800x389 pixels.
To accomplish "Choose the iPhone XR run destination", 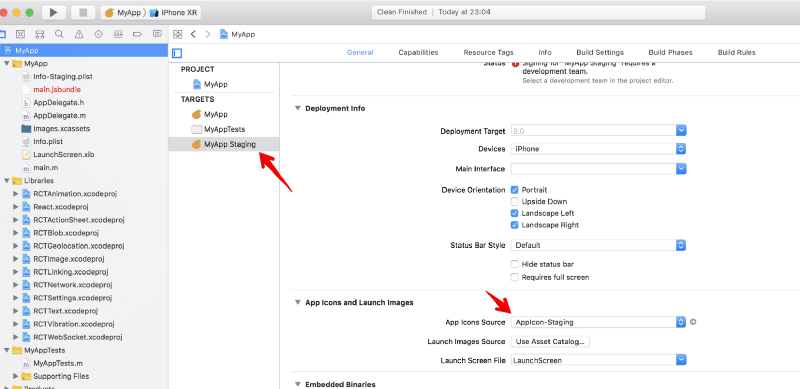I will coord(174,13).
